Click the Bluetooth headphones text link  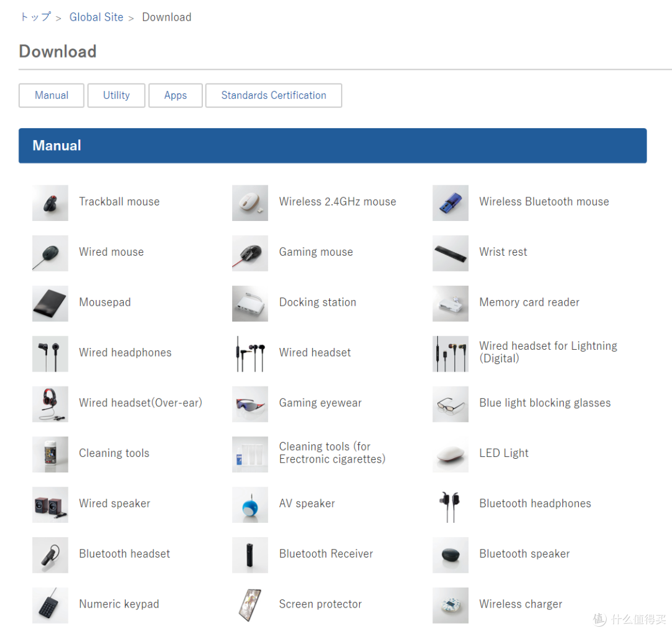(x=535, y=503)
